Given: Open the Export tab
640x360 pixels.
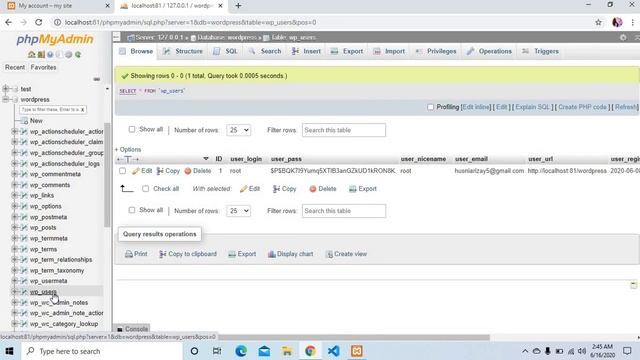Looking at the screenshot, I should tap(347, 51).
